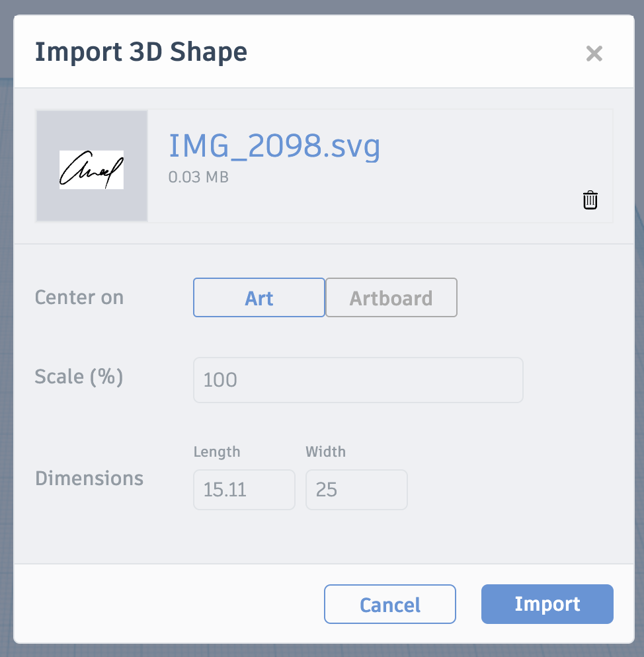Viewport: 644px width, 657px height.
Task: Click the Length caption above field
Action: [x=217, y=452]
